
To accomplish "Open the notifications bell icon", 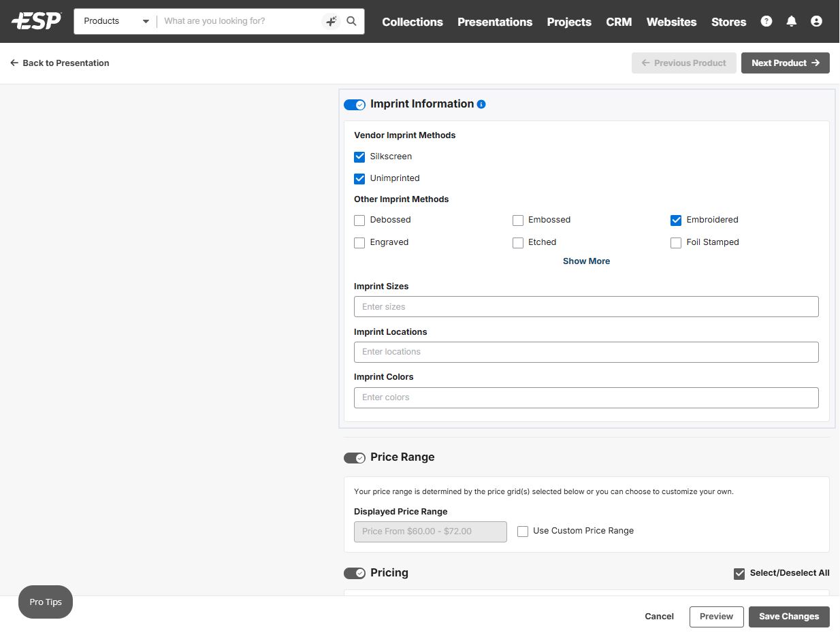I will (x=791, y=21).
